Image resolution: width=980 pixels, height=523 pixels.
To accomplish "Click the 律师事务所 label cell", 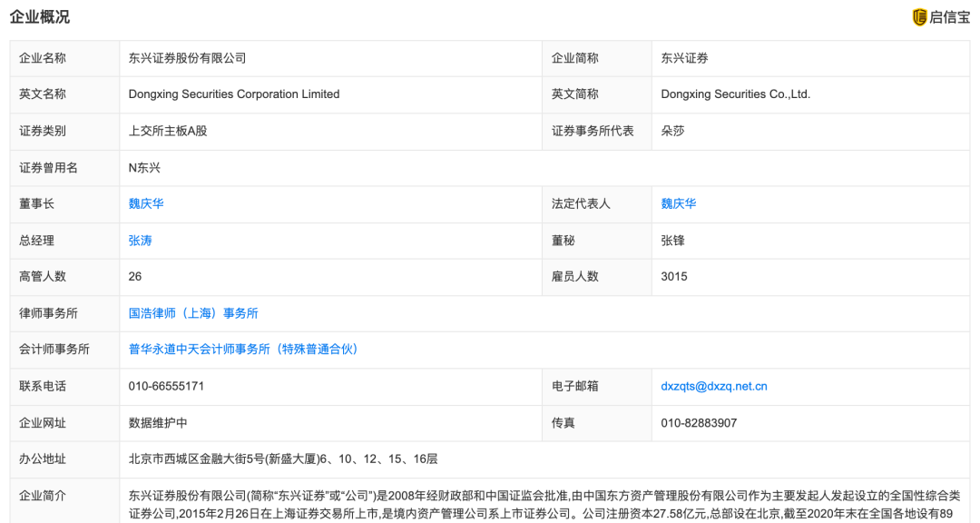I will (x=64, y=313).
